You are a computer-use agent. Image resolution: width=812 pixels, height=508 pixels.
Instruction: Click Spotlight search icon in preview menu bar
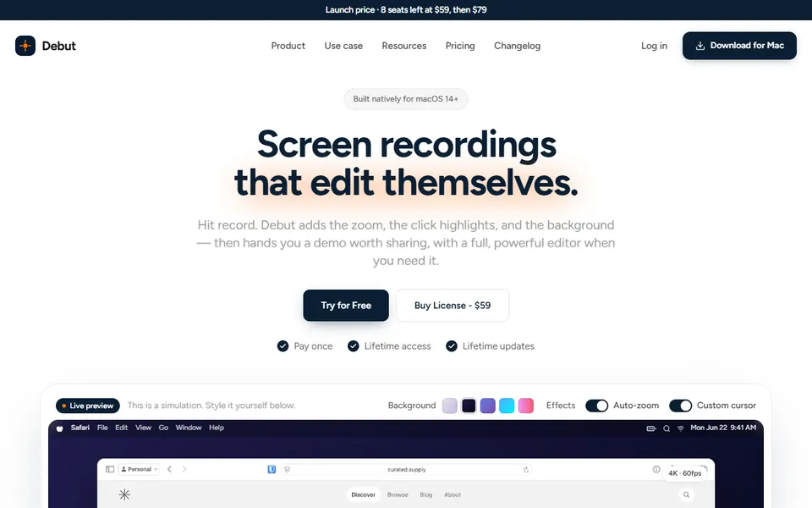(x=667, y=428)
